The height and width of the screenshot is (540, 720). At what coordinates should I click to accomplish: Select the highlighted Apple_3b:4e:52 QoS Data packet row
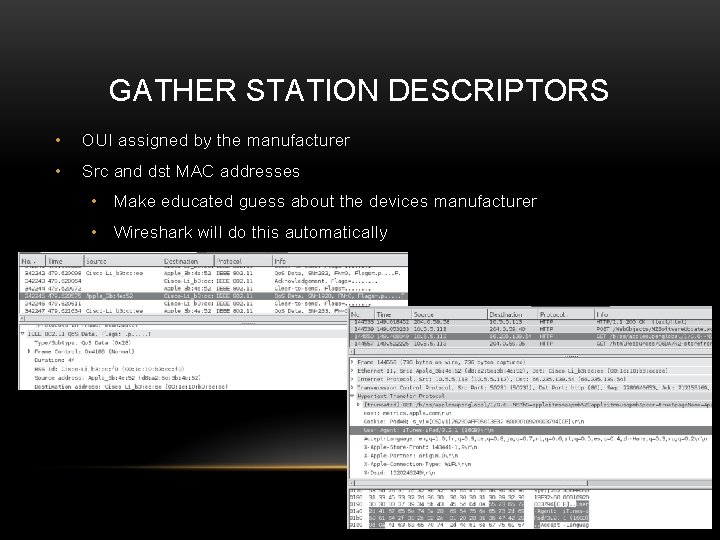point(213,296)
